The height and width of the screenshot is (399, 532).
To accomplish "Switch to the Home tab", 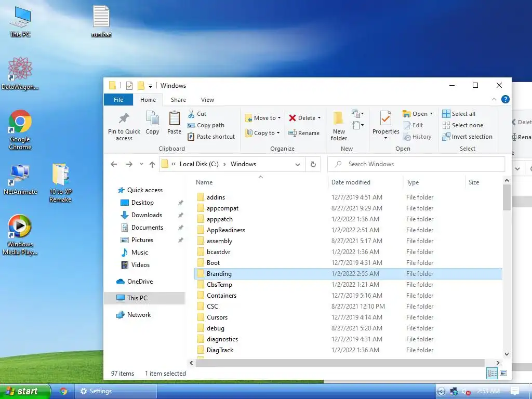I will pos(148,100).
